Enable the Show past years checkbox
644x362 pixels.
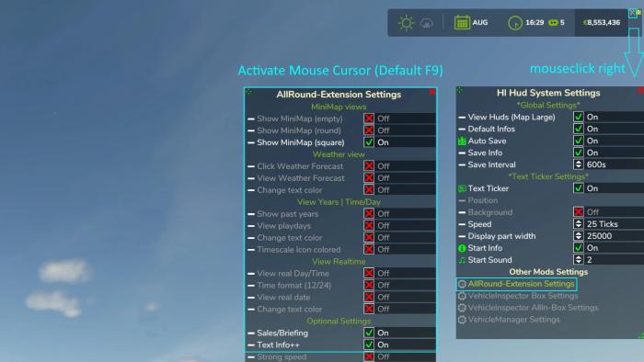click(x=369, y=213)
